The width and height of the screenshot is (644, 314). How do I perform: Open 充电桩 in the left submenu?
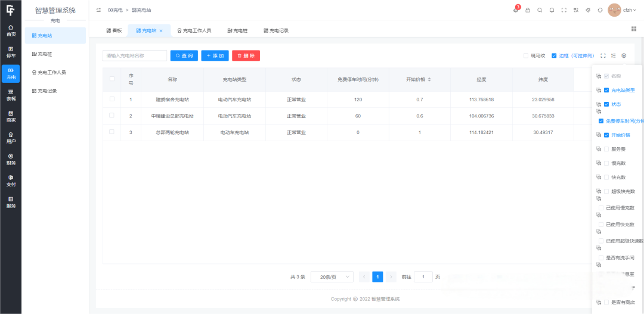[x=55, y=54]
